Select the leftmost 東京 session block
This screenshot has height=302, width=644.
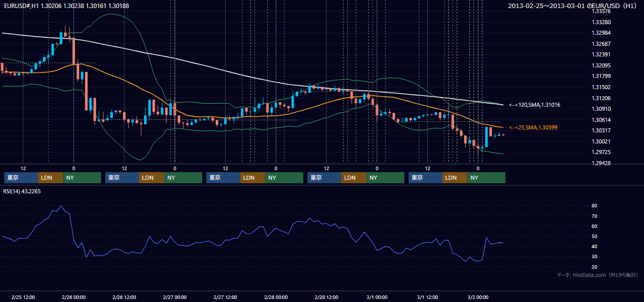(x=21, y=178)
